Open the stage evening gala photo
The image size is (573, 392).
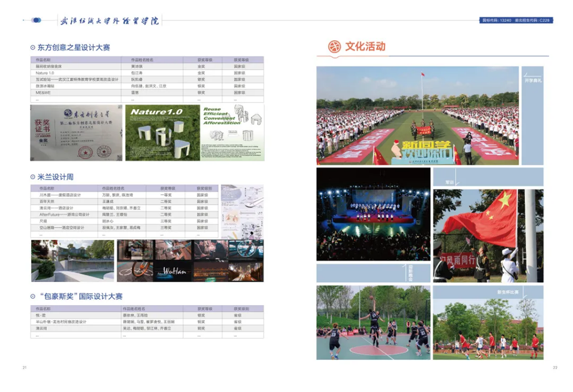(x=373, y=214)
